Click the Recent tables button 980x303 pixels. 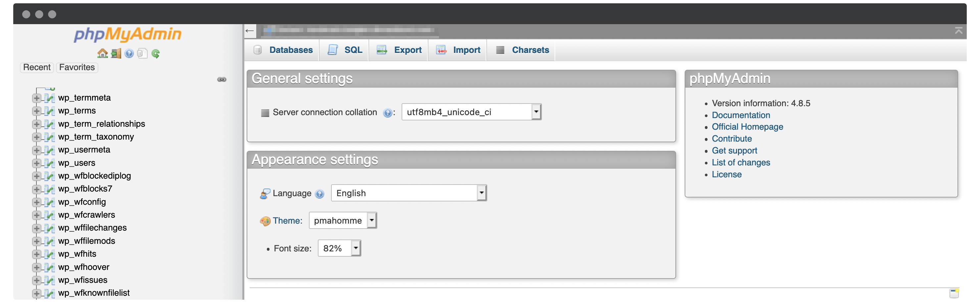click(36, 67)
